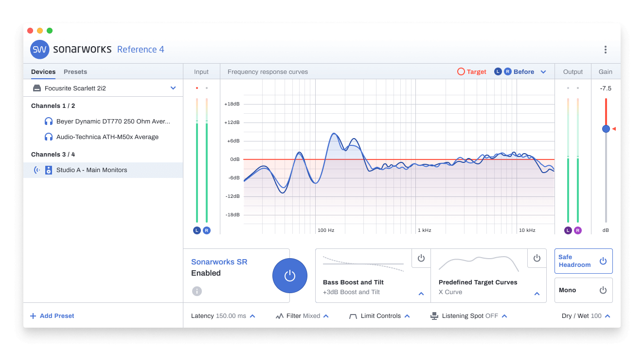Click the output meter R channel badge
This screenshot has width=644, height=351.
pos(578,230)
